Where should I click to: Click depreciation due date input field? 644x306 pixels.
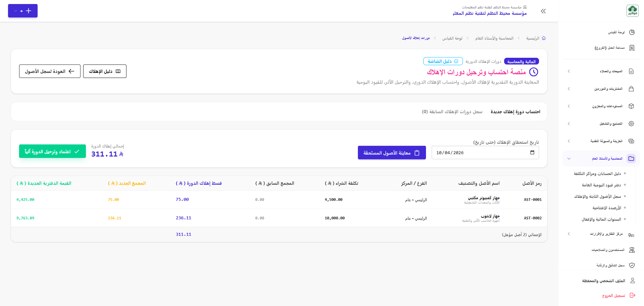coord(485,152)
